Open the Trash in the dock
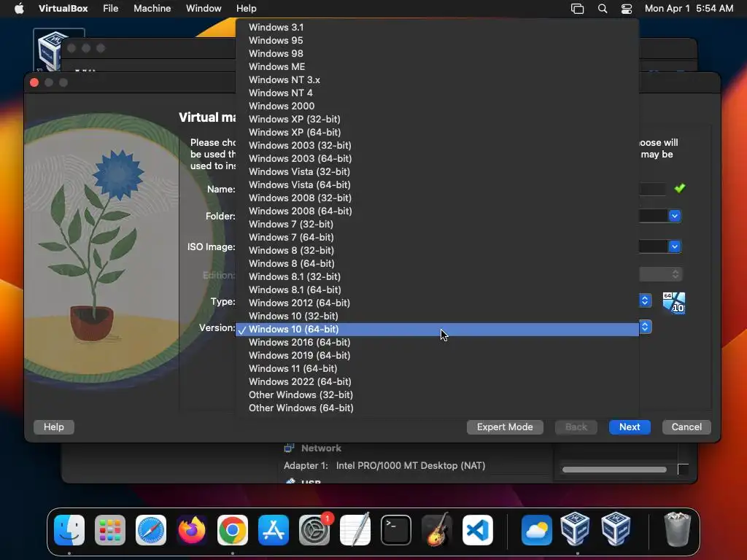 (x=677, y=530)
